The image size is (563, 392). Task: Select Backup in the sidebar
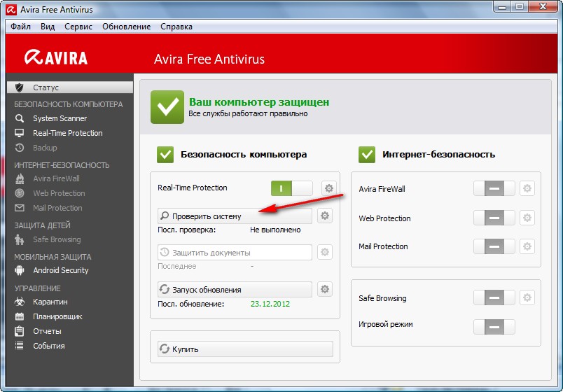(45, 148)
